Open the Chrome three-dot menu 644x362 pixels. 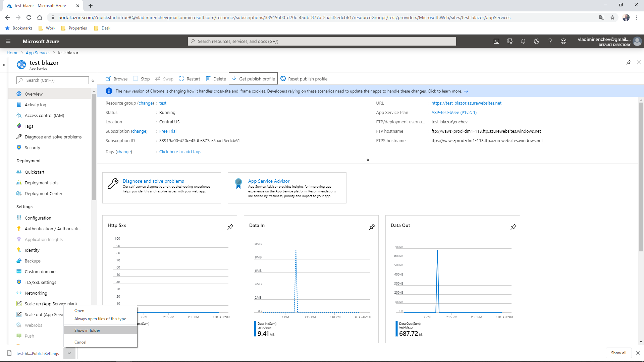click(637, 17)
